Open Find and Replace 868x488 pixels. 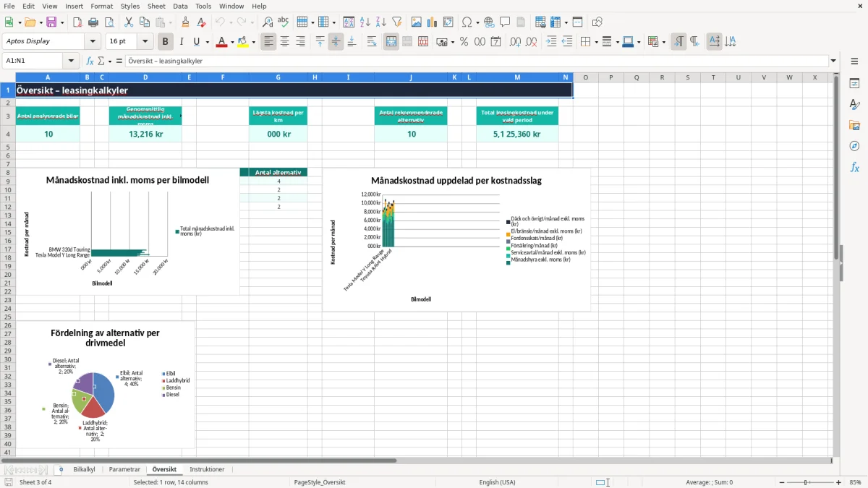[x=268, y=22]
